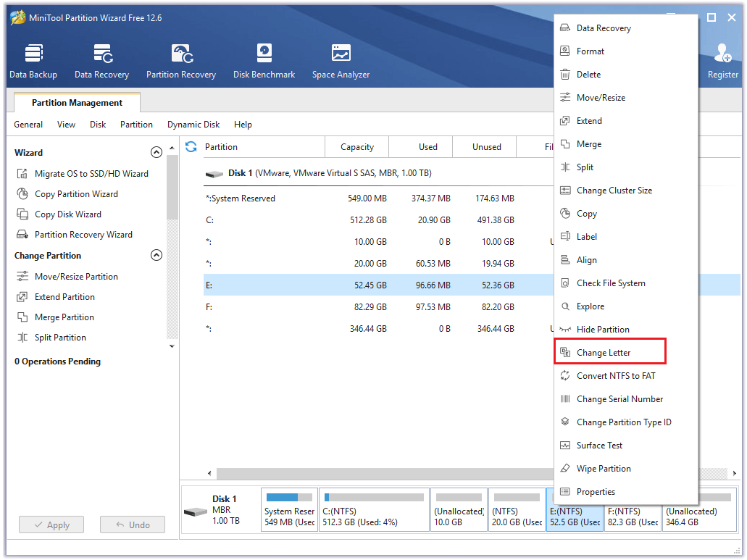
Task: Click Move/Resize Partition in the sidebar
Action: (x=67, y=276)
